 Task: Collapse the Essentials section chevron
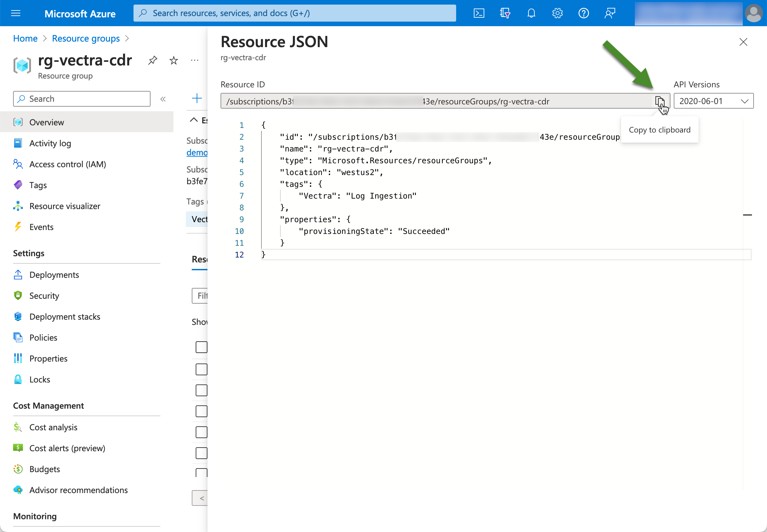(x=194, y=120)
